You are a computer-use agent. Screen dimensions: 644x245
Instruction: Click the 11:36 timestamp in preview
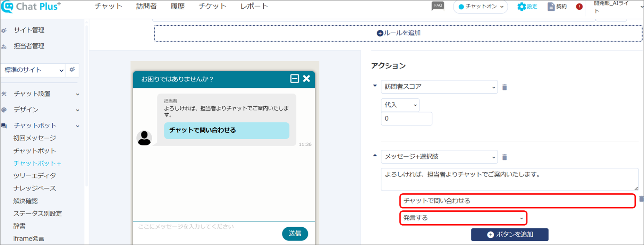click(305, 144)
